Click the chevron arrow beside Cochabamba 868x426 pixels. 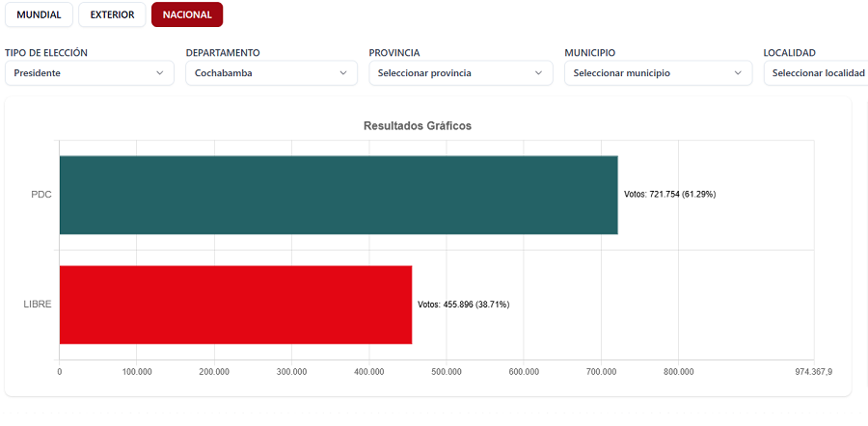343,73
